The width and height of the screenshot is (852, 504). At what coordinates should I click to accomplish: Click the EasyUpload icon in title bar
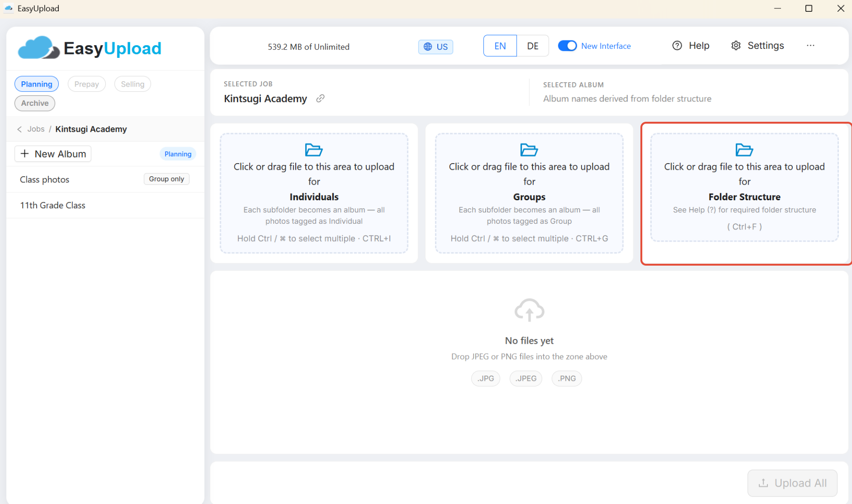click(8, 8)
